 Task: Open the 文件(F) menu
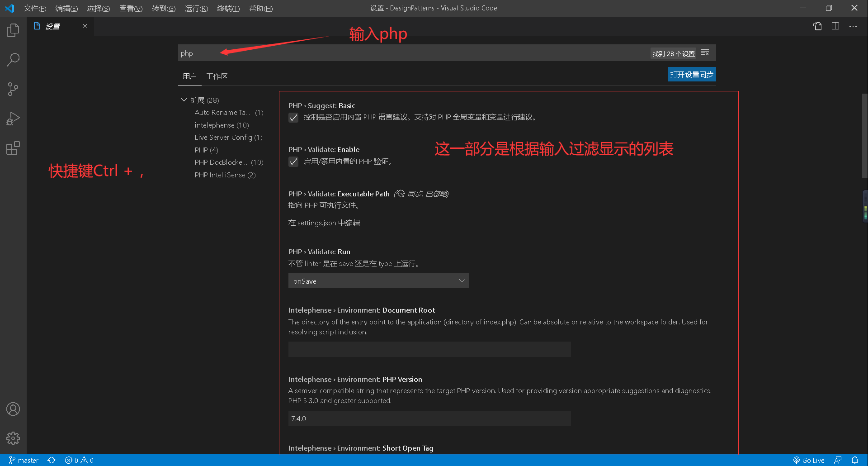click(x=35, y=8)
